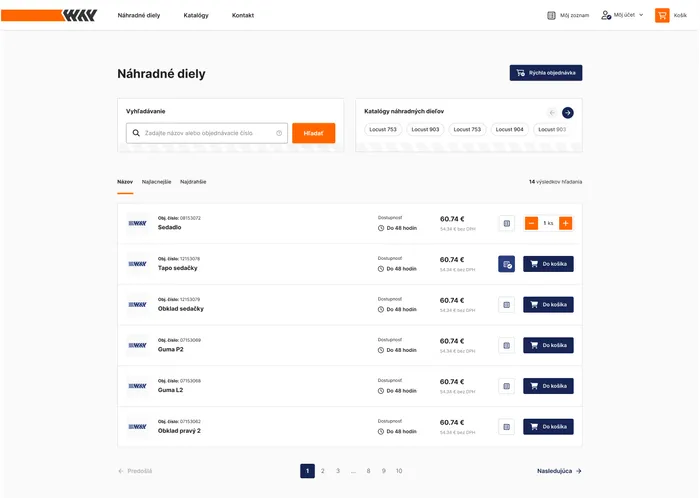Add Obklad pravý 2 to list icon
The image size is (700, 498).
[x=507, y=427]
